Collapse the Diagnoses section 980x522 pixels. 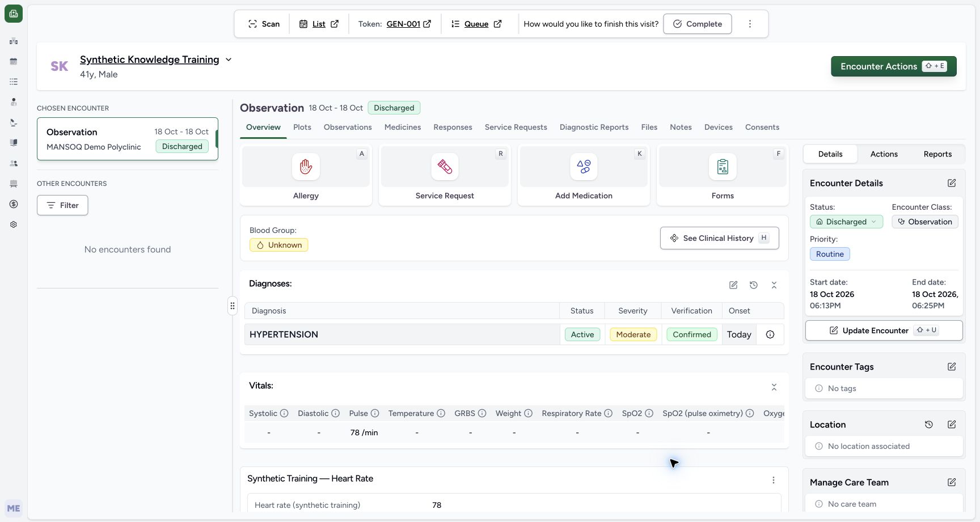click(x=774, y=285)
